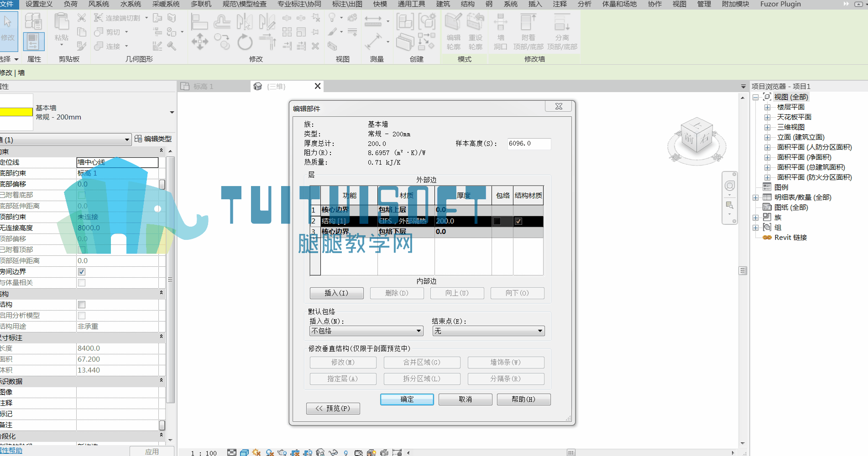Click the scissors Cut to Clipboard icon

point(82,18)
